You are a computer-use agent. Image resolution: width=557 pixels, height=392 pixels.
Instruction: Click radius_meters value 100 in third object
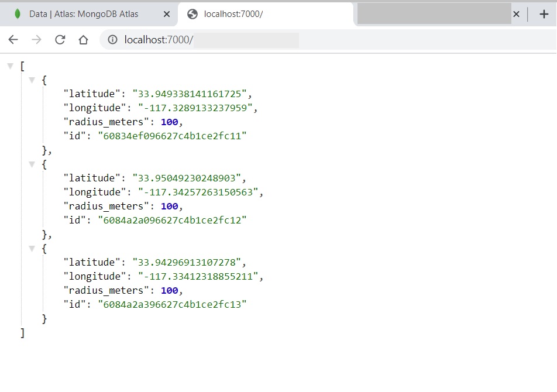tap(170, 290)
